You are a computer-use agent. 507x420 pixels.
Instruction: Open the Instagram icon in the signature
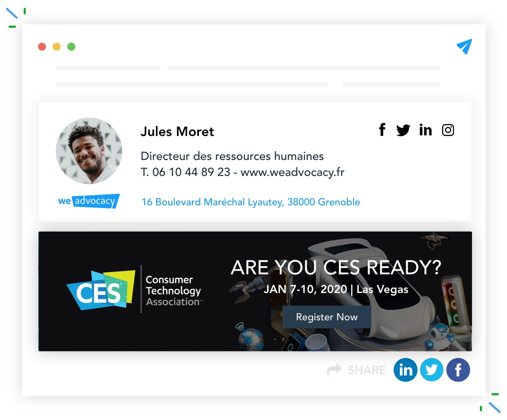click(448, 130)
